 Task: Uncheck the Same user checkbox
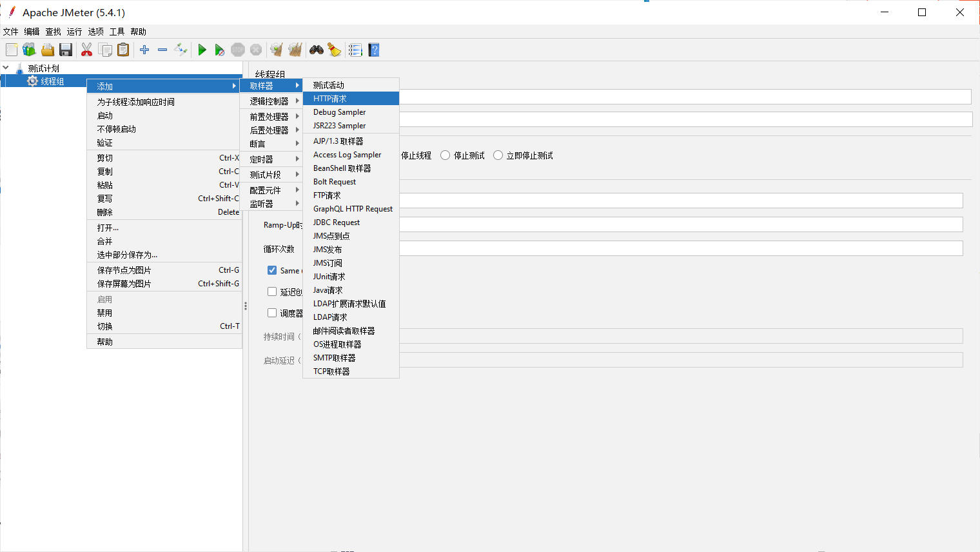point(272,270)
